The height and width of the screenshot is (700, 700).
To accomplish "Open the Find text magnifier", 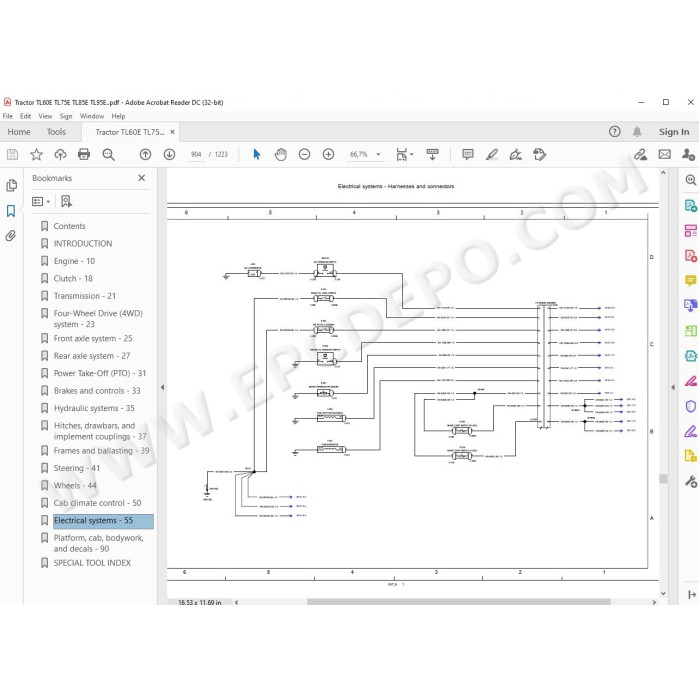I will [x=108, y=154].
